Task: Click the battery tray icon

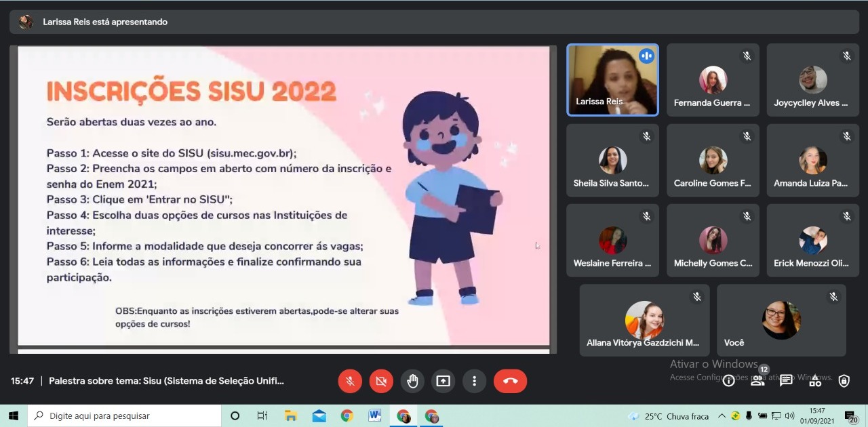Action: coord(762,415)
